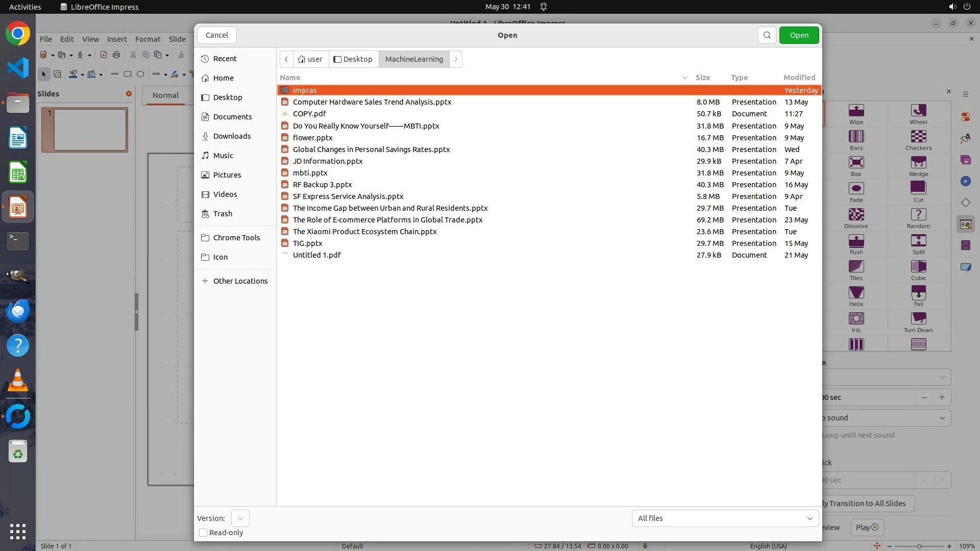980x551 pixels.
Task: Open the Insert menu
Action: 116,39
